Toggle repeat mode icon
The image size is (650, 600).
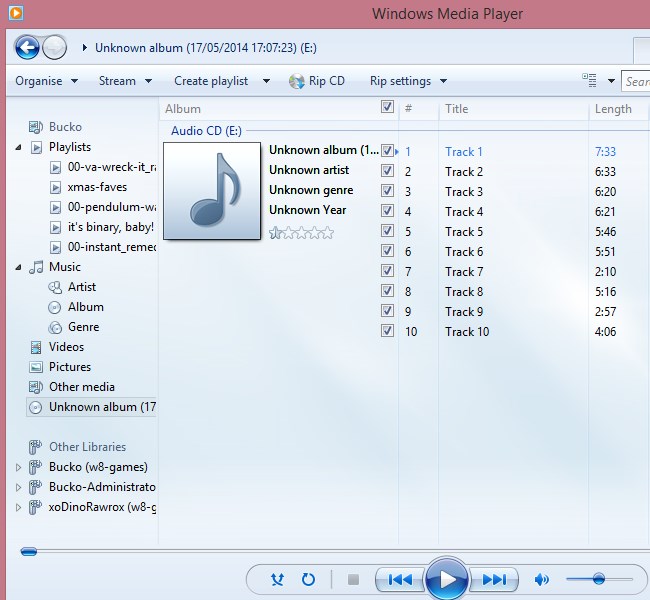308,579
